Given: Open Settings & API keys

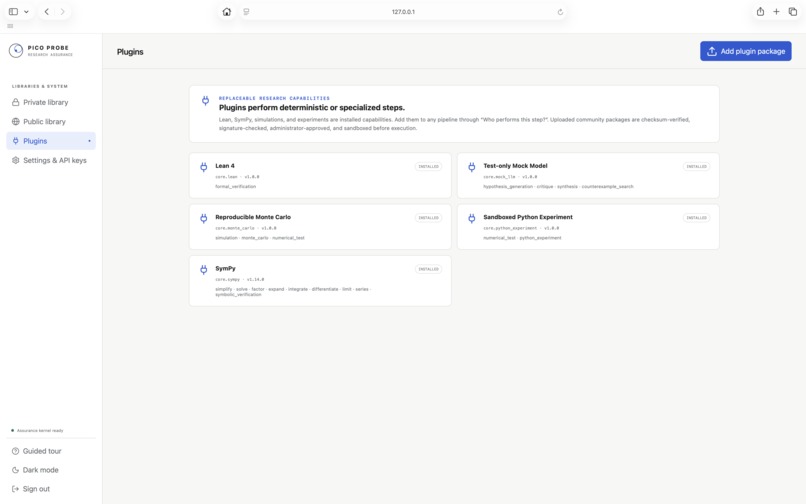Looking at the screenshot, I should [x=51, y=160].
